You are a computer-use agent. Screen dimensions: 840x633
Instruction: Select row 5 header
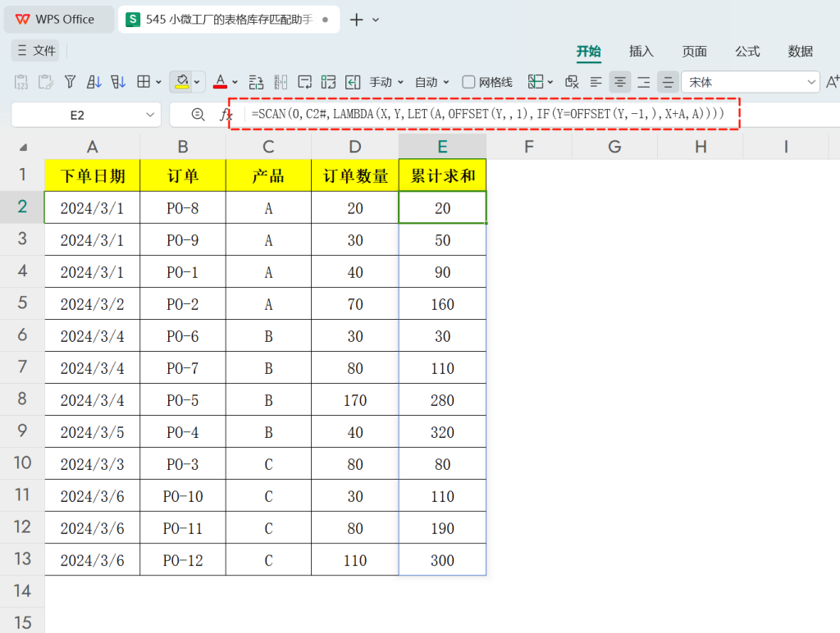(22, 303)
